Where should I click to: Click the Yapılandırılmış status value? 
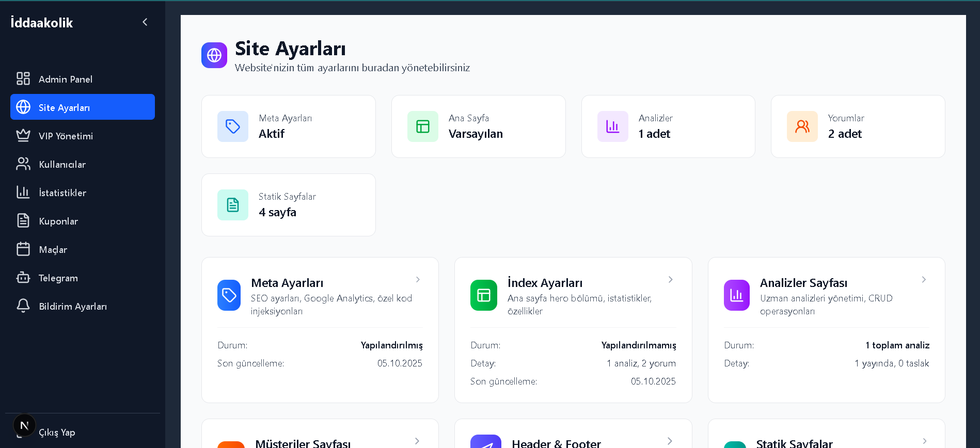392,345
